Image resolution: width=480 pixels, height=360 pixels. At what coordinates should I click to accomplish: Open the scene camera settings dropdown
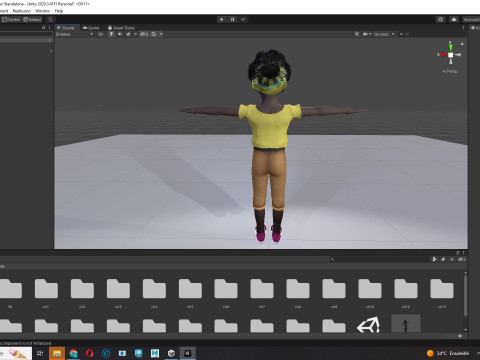(x=367, y=34)
